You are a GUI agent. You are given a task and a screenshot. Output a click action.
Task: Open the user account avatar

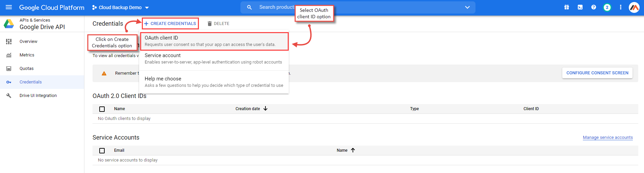(634, 7)
